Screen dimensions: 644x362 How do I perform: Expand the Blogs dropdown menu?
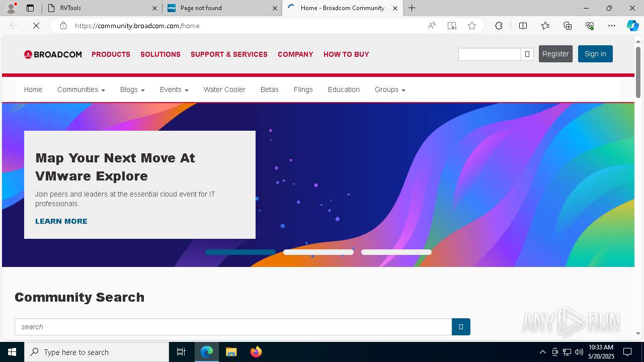pyautogui.click(x=132, y=89)
